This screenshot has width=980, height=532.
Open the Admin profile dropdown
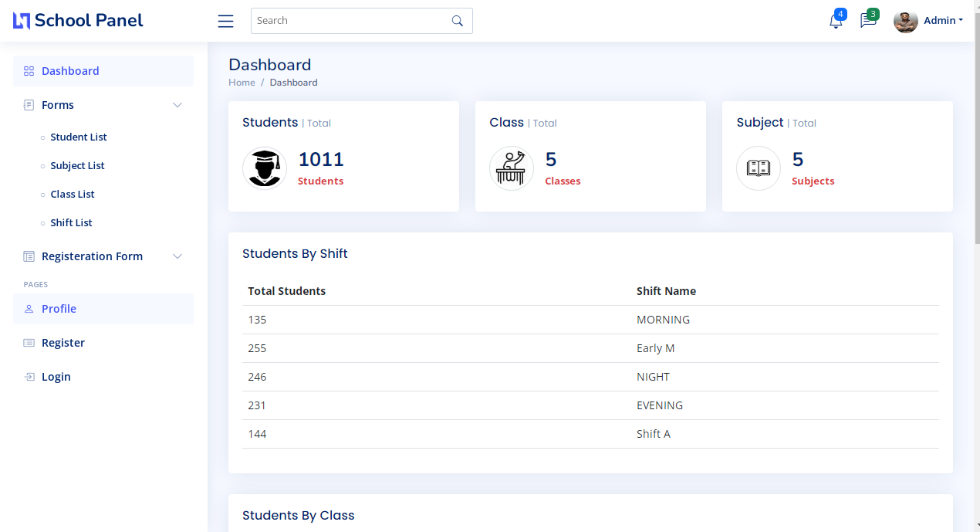tap(944, 21)
